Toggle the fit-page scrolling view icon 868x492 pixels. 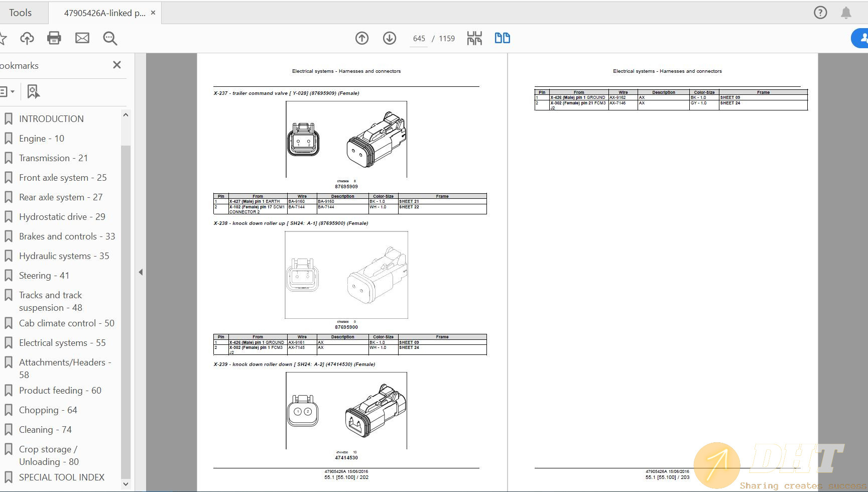pos(474,38)
